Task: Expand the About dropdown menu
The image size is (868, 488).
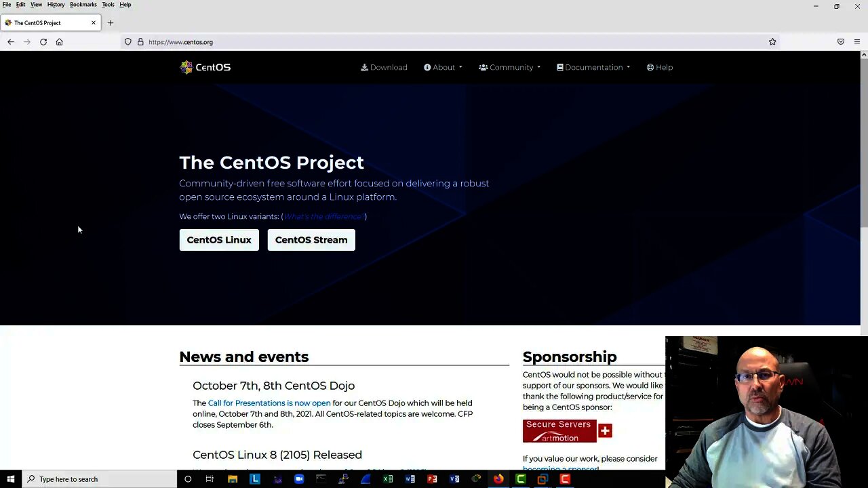Action: (443, 67)
